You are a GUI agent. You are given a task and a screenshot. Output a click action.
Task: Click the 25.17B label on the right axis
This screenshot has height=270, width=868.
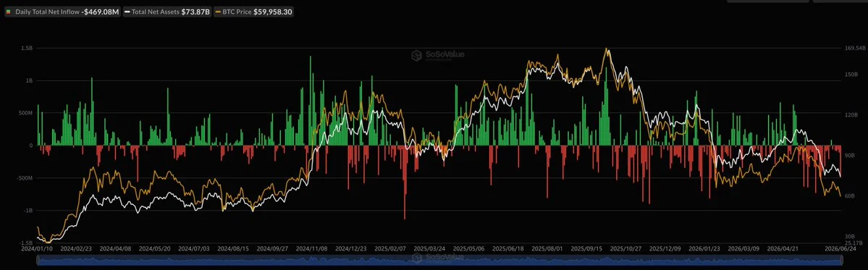[853, 243]
